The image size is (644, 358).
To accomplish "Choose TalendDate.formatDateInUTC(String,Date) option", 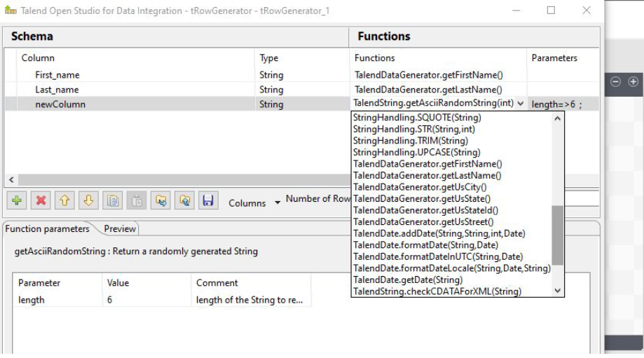I will click(438, 256).
